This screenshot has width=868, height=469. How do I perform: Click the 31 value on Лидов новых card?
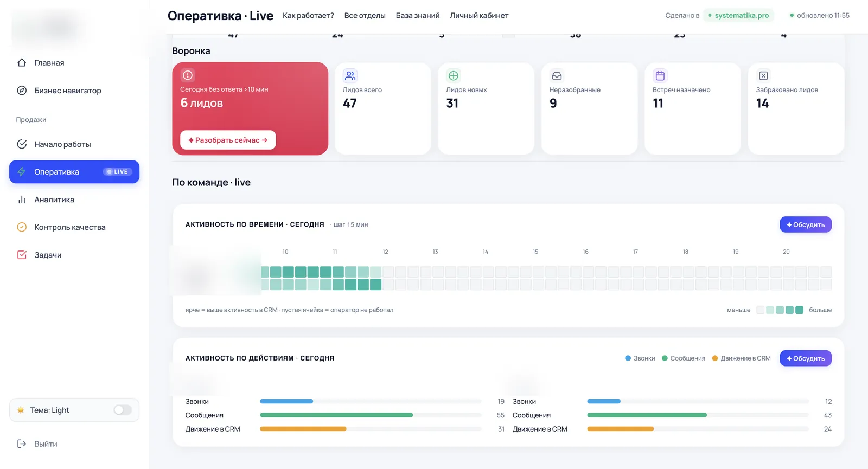(x=452, y=103)
